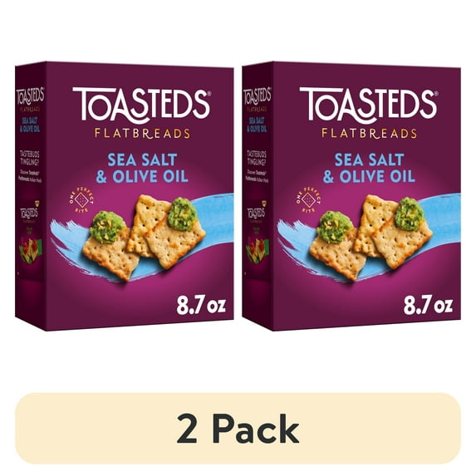This screenshot has width=476, height=476.
Task: Click the 8.7 oz weight on right box
Action: (x=429, y=305)
